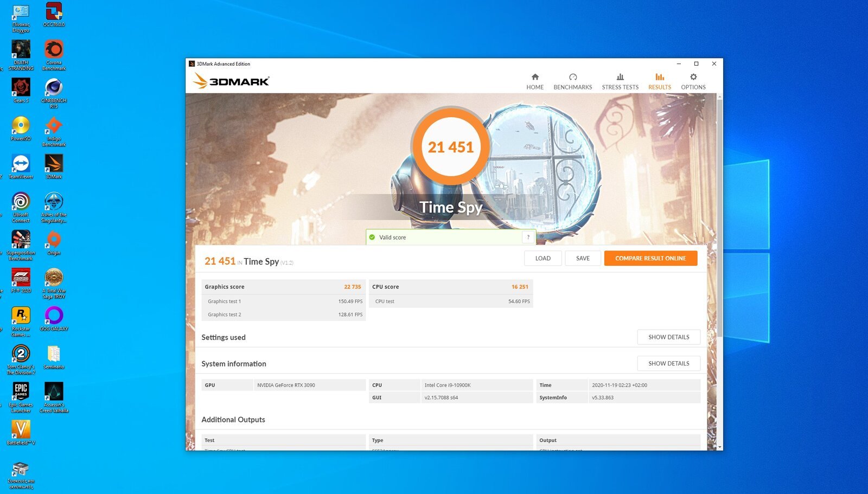
Task: Show details for System information
Action: click(668, 363)
